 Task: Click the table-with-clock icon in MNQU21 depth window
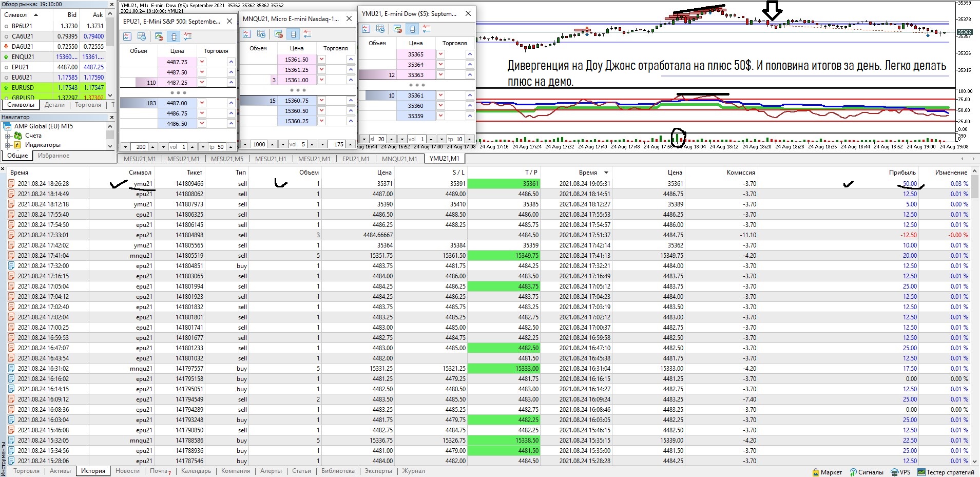[x=261, y=34]
